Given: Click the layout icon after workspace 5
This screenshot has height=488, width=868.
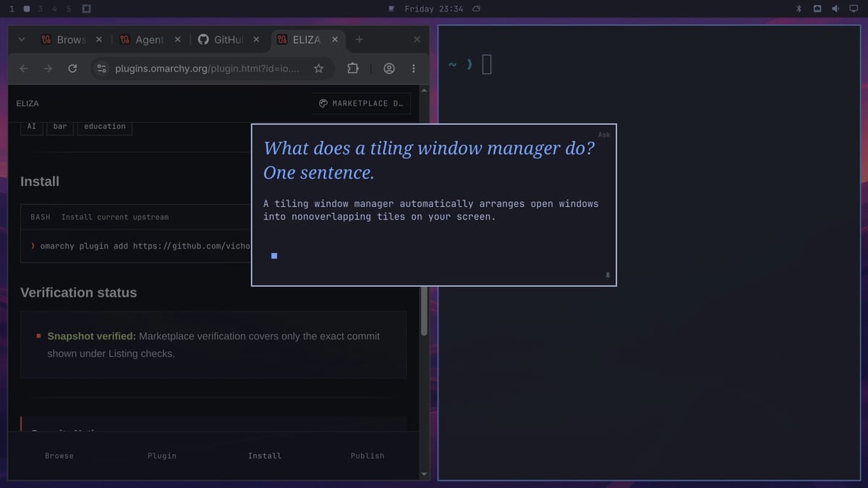Looking at the screenshot, I should 86,9.
